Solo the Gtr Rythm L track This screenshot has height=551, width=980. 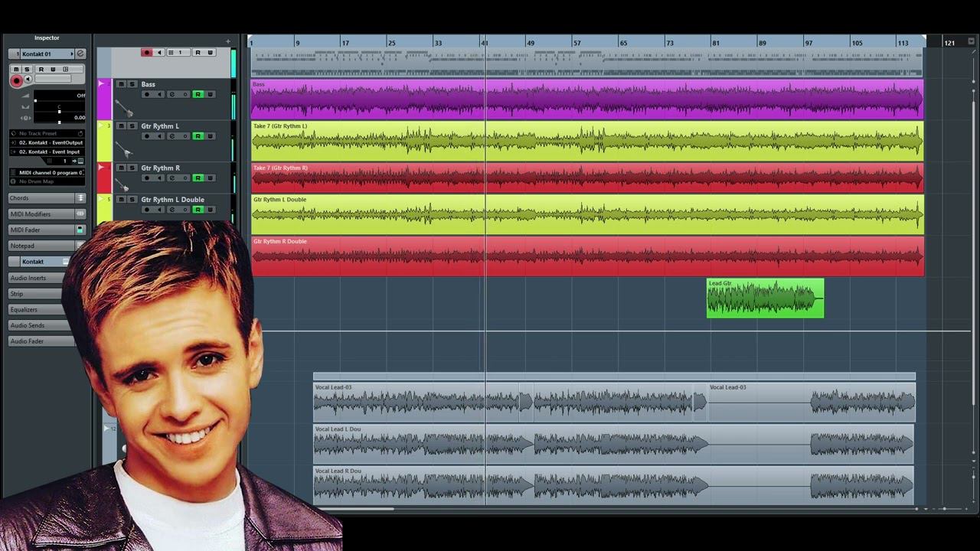tap(132, 126)
